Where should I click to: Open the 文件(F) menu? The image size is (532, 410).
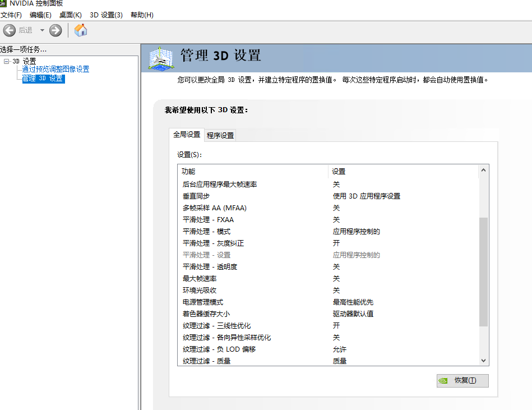click(x=11, y=15)
